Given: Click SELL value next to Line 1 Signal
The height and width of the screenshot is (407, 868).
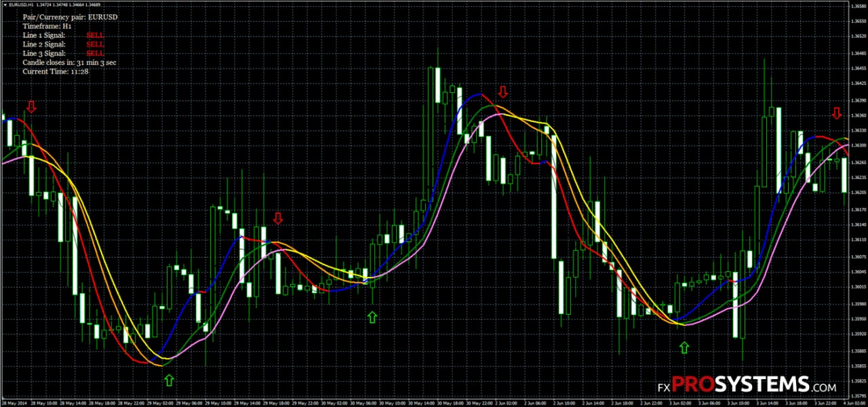Looking at the screenshot, I should point(96,35).
